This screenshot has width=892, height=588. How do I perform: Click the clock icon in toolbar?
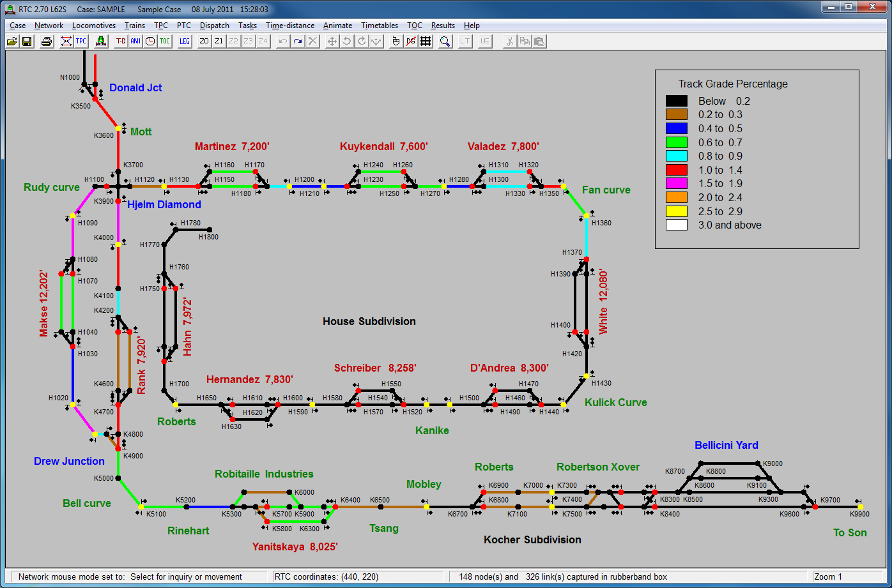[150, 41]
